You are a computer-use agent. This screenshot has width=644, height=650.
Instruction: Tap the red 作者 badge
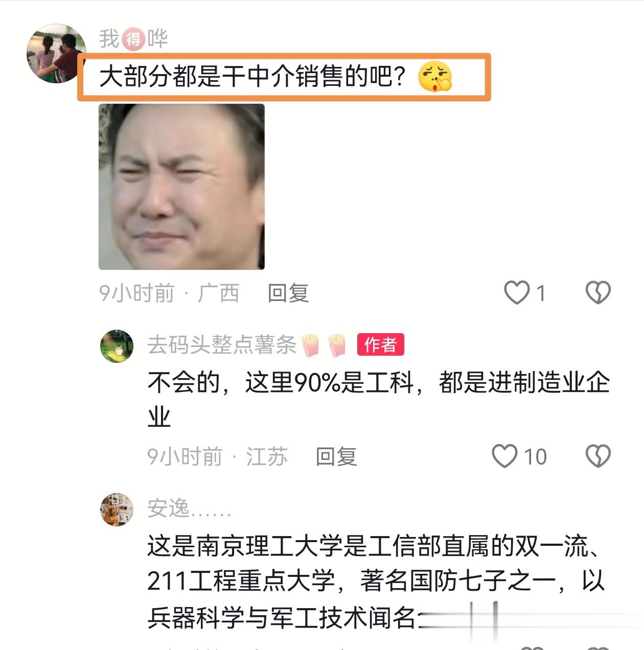pyautogui.click(x=380, y=345)
